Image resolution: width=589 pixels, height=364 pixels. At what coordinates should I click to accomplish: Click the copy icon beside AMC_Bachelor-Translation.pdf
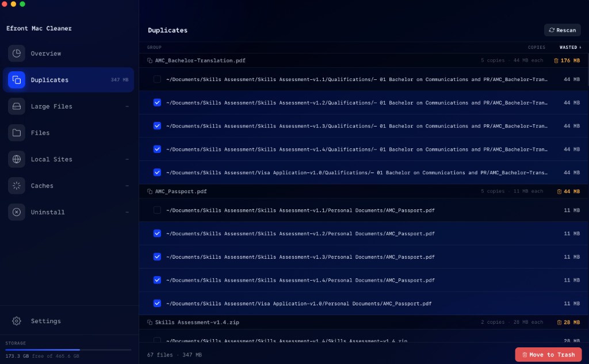pyautogui.click(x=150, y=60)
